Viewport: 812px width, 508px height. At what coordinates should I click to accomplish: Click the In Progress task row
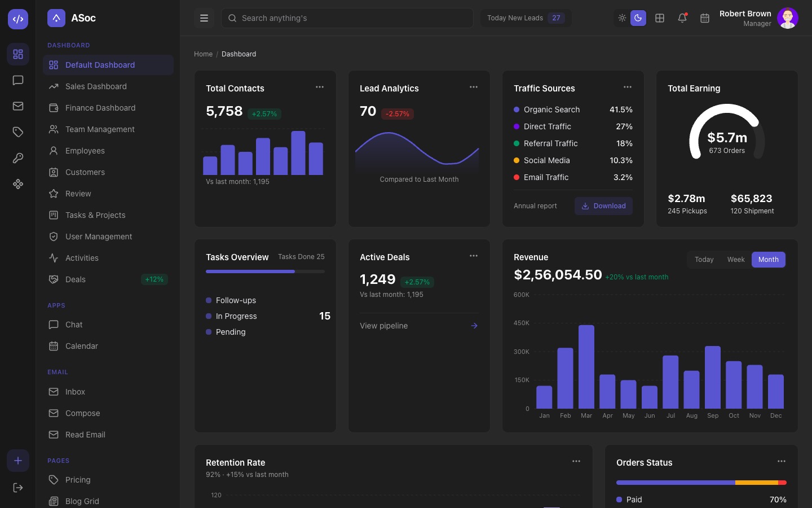click(x=268, y=316)
